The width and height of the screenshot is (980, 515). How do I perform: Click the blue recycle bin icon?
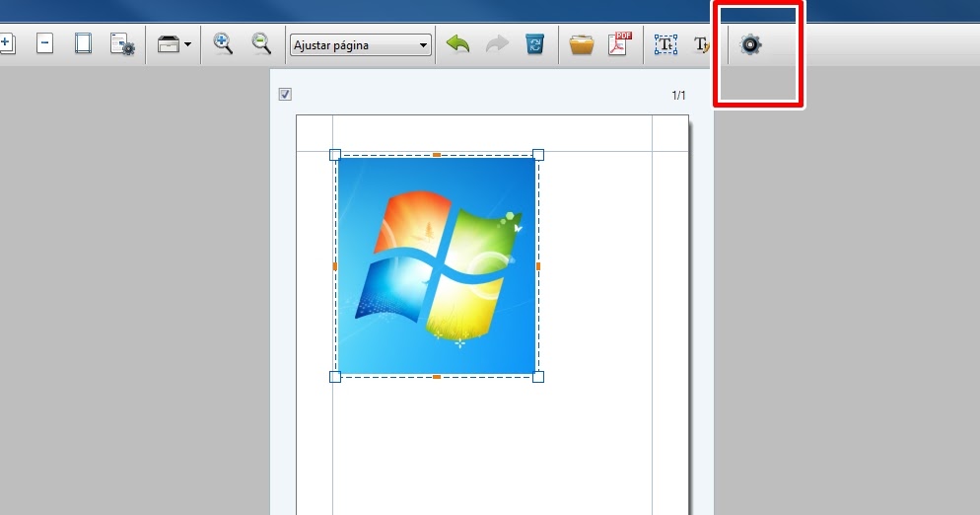(534, 44)
